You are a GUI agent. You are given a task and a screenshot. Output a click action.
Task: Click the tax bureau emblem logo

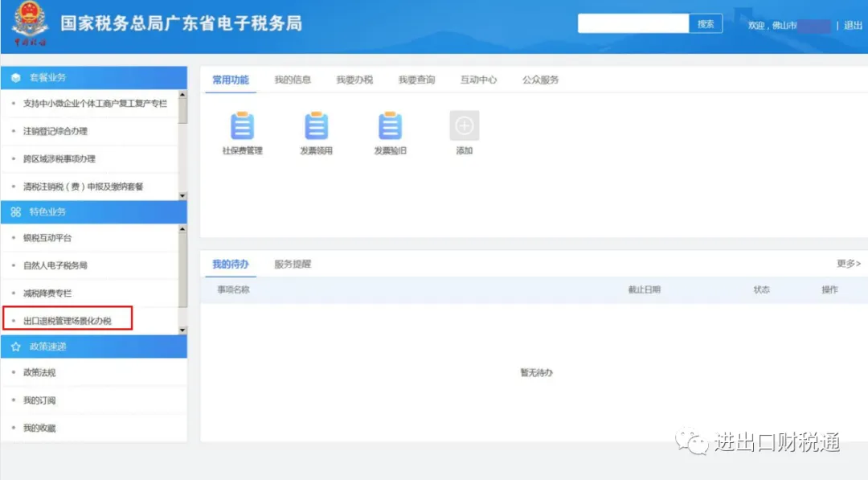(30, 26)
